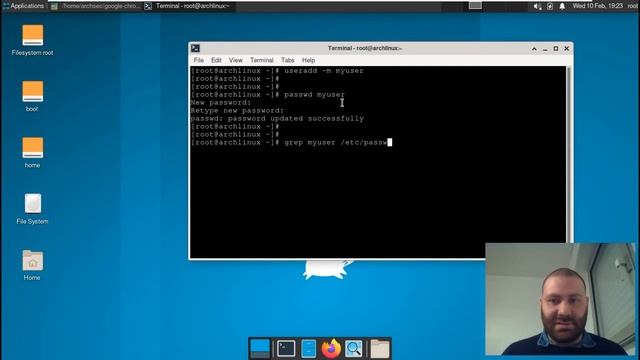Open the folder icon in the dock

(x=380, y=349)
